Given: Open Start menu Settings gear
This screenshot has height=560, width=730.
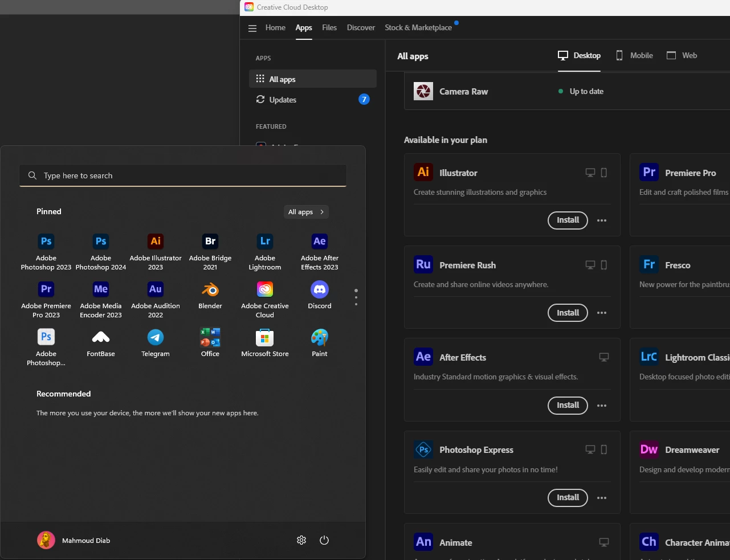Looking at the screenshot, I should [301, 540].
